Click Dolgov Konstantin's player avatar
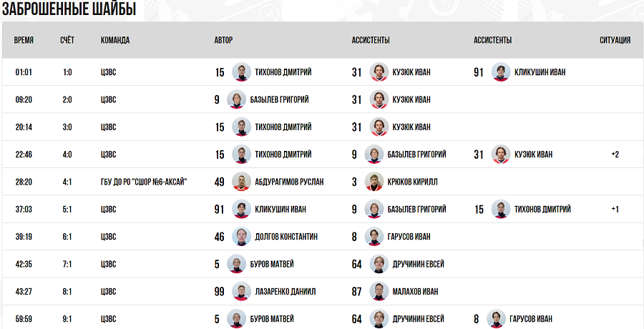Image resolution: width=644 pixels, height=329 pixels. 241,237
